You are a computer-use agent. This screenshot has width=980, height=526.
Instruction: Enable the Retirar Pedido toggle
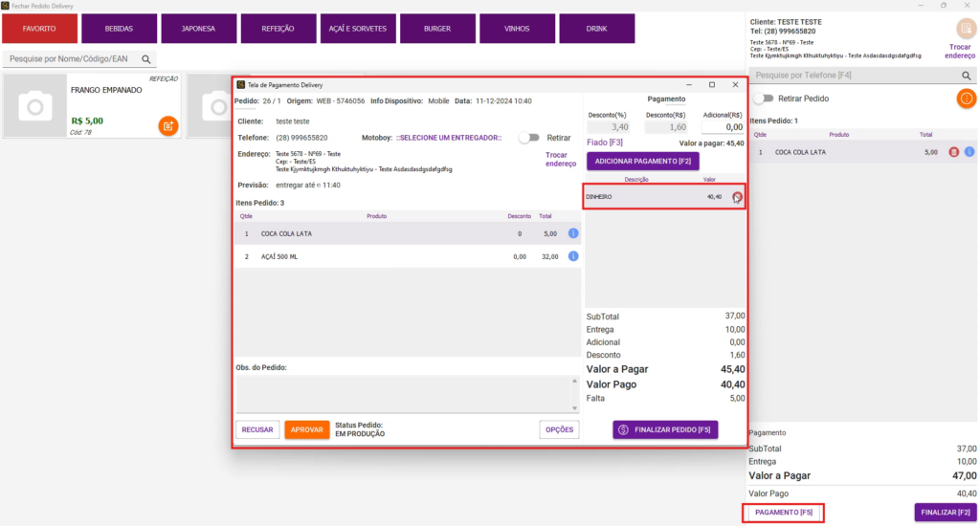tap(763, 99)
